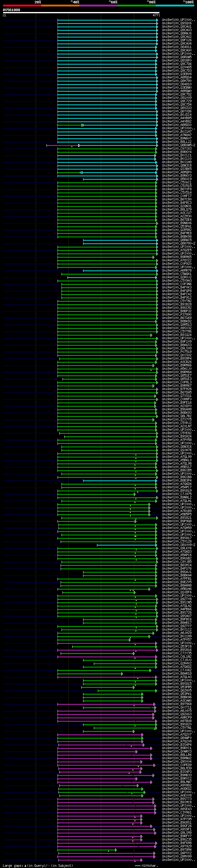Screen dimensions: 197x868
Task: Select hit UniRef100_Q8RWI5
Action: pyautogui.click(x=177, y=240)
